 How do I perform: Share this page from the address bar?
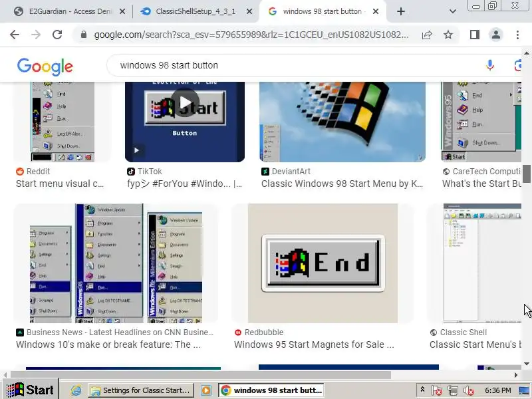[427, 35]
